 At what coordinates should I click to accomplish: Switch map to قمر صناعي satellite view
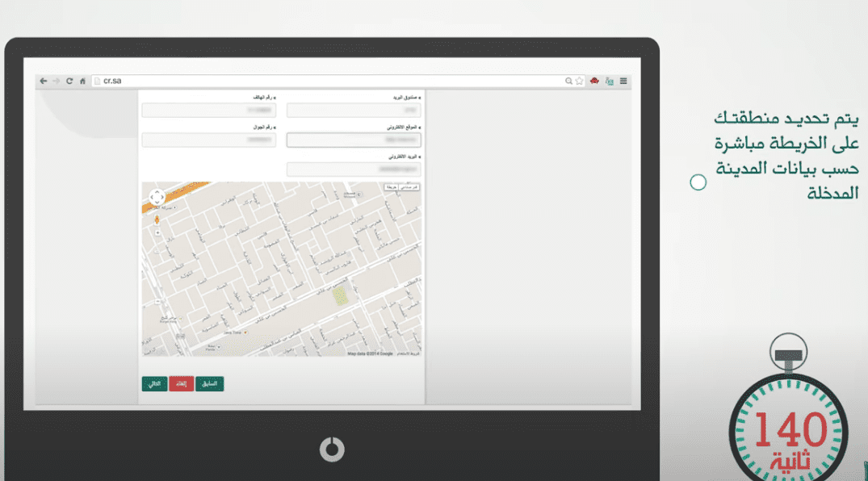(409, 188)
